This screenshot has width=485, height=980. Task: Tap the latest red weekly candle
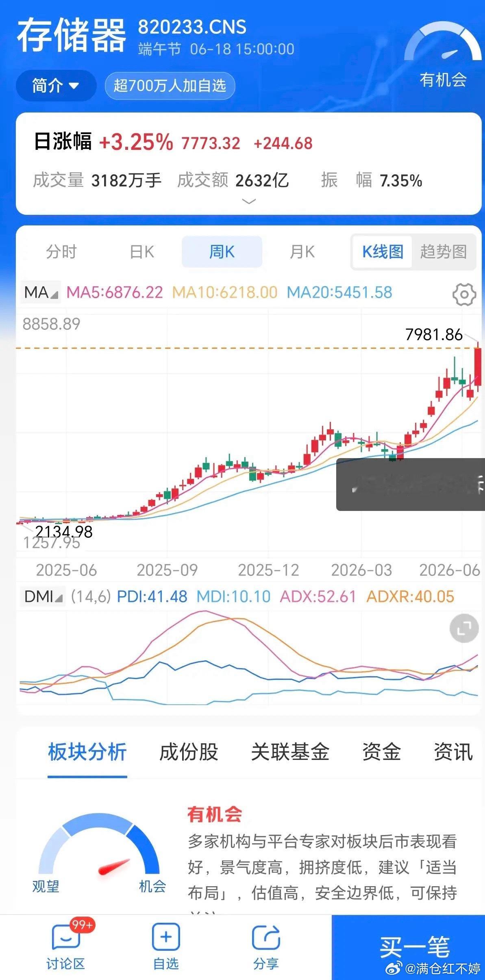coord(478,367)
